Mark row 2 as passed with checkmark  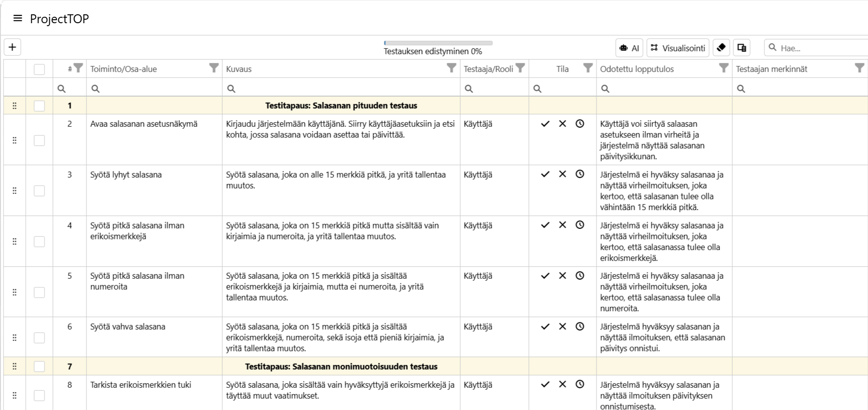tap(545, 124)
